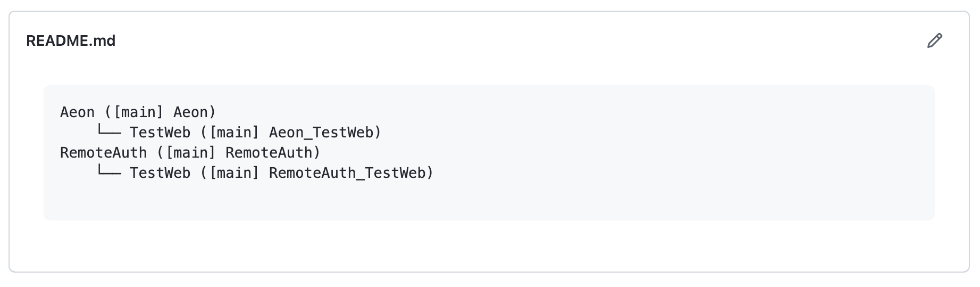Image resolution: width=980 pixels, height=287 pixels.
Task: Click the closing parenthesis after RemoteAuth_TestWeb
Action: pyautogui.click(x=430, y=173)
